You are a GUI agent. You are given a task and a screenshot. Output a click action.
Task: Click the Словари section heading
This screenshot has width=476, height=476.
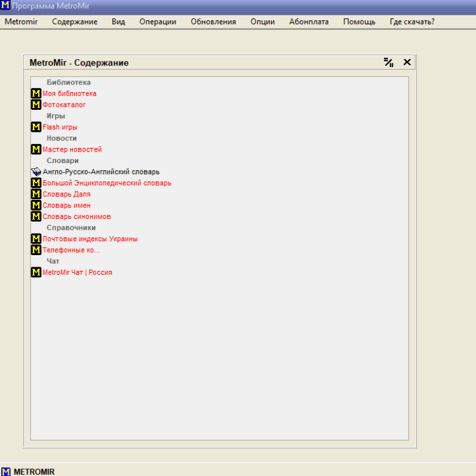63,161
